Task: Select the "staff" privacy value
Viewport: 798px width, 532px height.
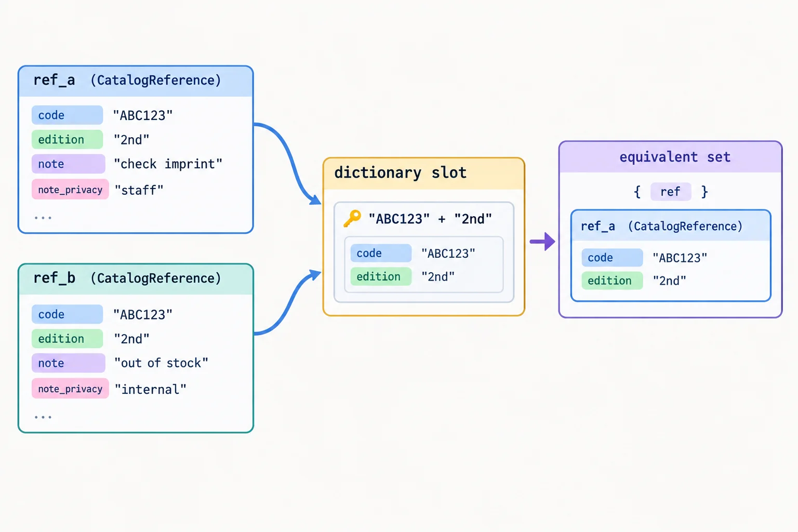Action: 139,190
